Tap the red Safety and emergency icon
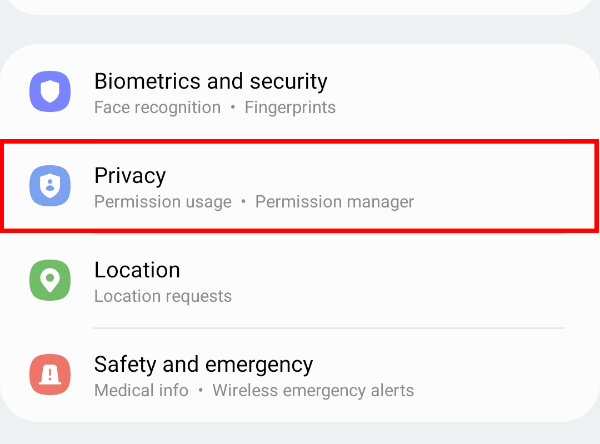The image size is (600, 444). tap(50, 374)
